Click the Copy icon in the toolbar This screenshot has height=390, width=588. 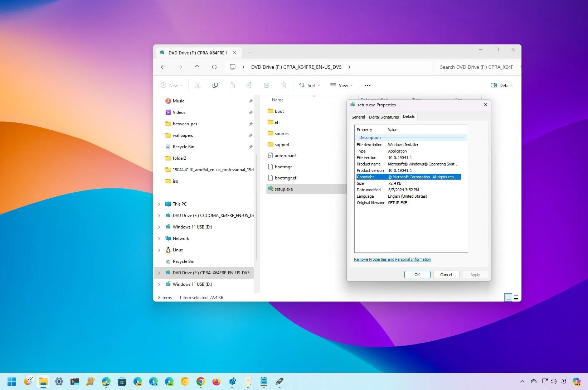(x=215, y=85)
